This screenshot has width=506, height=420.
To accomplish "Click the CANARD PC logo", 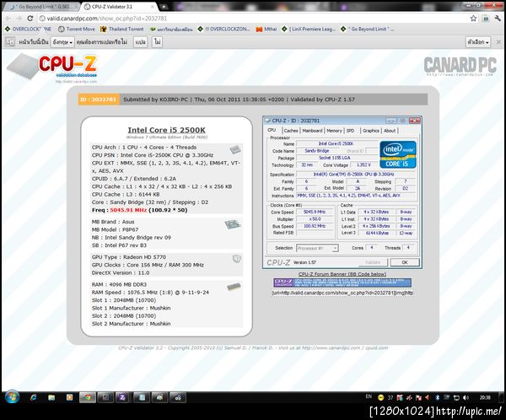I will [460, 66].
